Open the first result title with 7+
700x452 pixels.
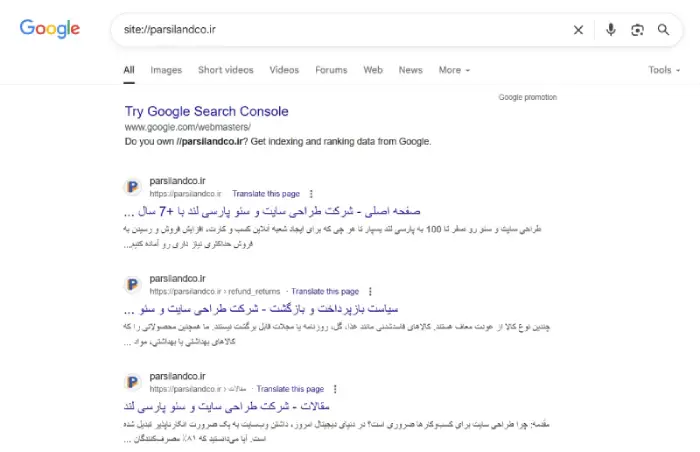[272, 211]
